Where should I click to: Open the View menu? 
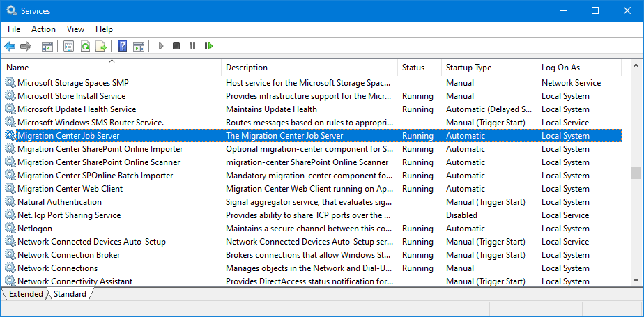click(75, 29)
